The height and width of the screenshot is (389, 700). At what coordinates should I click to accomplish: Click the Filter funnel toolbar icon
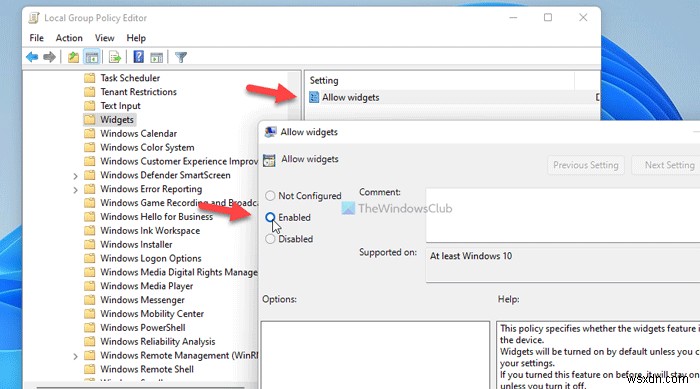[181, 57]
